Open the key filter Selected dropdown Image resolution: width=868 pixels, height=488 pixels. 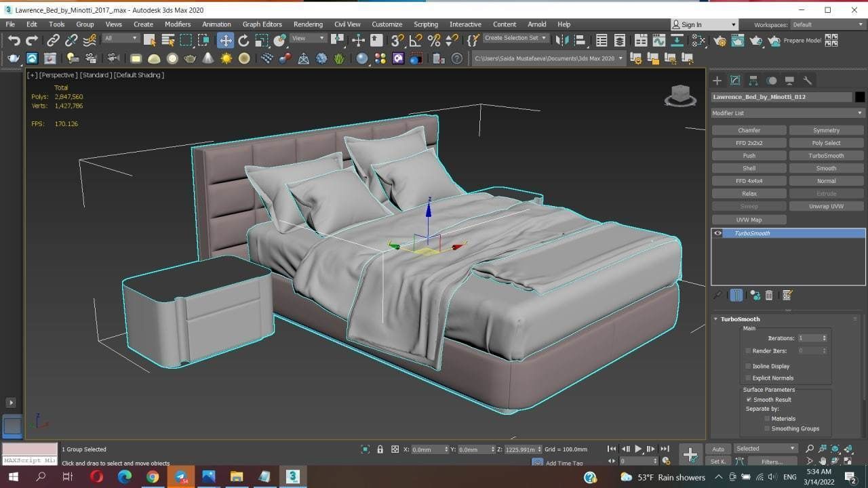click(765, 449)
